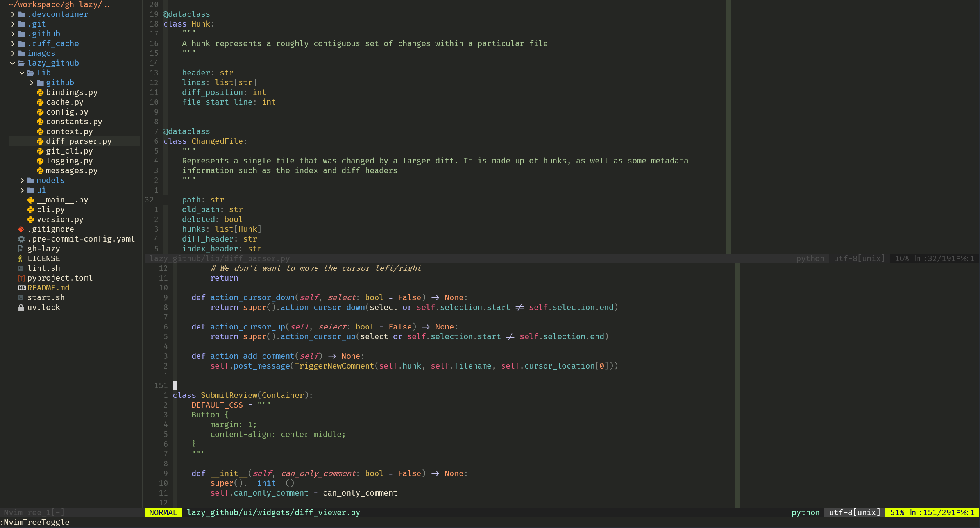Click utf-8[unix] in bottom status line
Image resolution: width=980 pixels, height=528 pixels.
[x=855, y=512]
